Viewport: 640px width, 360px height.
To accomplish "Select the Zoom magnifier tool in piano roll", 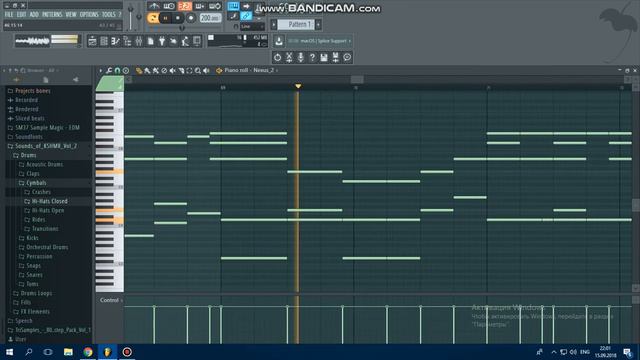I will (x=198, y=71).
